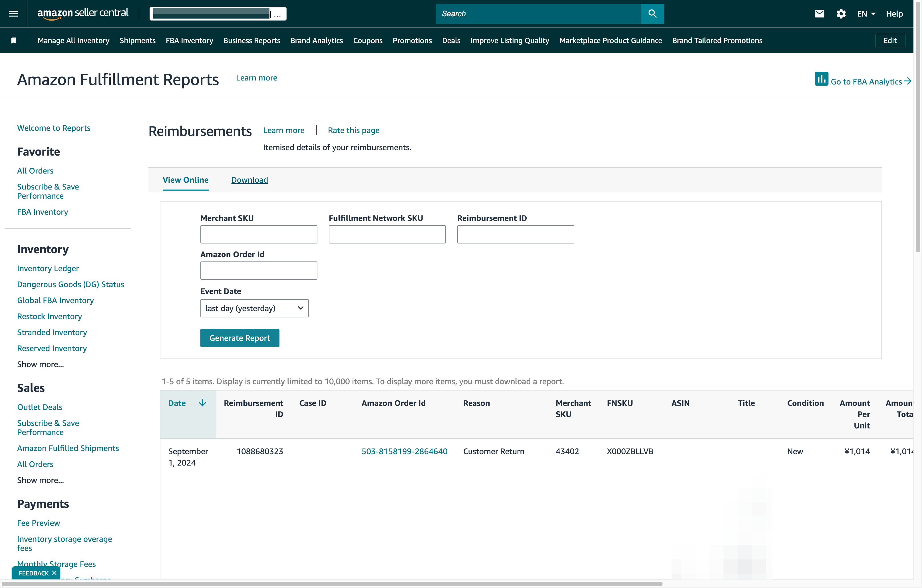The height and width of the screenshot is (588, 922).
Task: Open Reserved Inventory report
Action: (x=52, y=348)
